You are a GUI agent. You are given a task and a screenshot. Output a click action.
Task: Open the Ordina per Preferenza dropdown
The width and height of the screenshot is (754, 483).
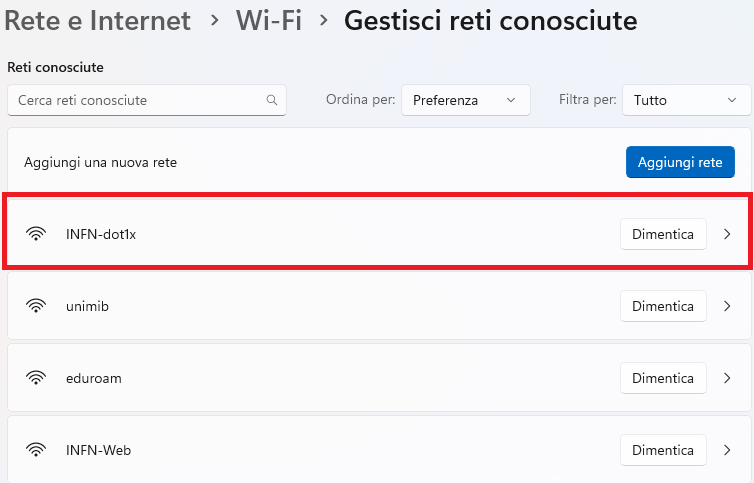pyautogui.click(x=465, y=100)
